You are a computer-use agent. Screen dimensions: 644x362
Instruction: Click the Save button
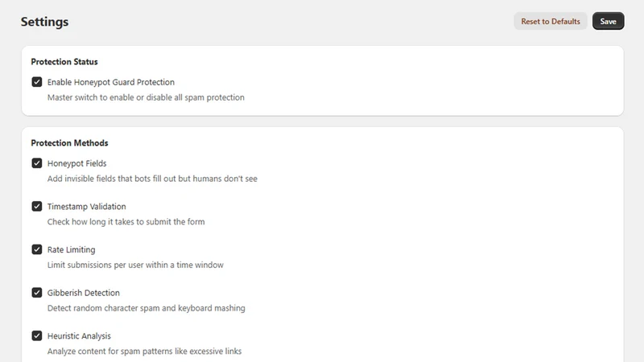(x=608, y=22)
